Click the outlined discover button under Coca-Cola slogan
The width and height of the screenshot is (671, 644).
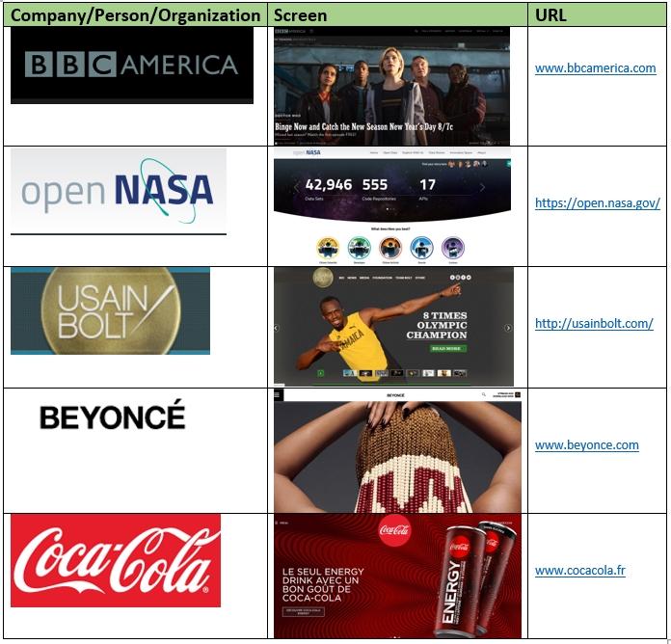click(304, 612)
